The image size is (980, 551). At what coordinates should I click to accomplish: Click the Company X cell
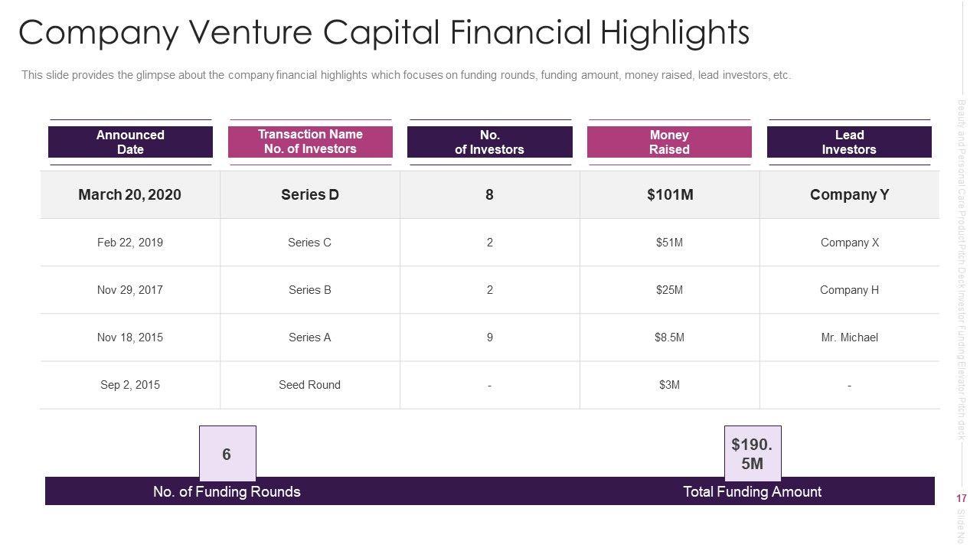[849, 243]
